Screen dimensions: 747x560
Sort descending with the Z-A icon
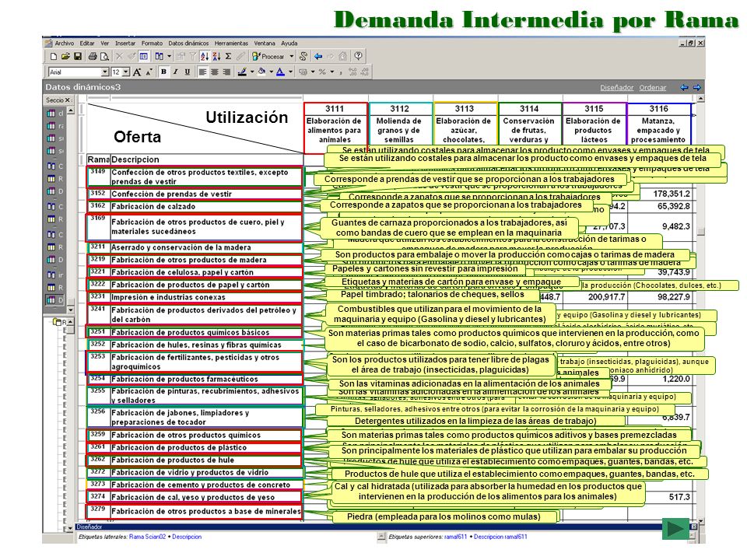coord(217,56)
